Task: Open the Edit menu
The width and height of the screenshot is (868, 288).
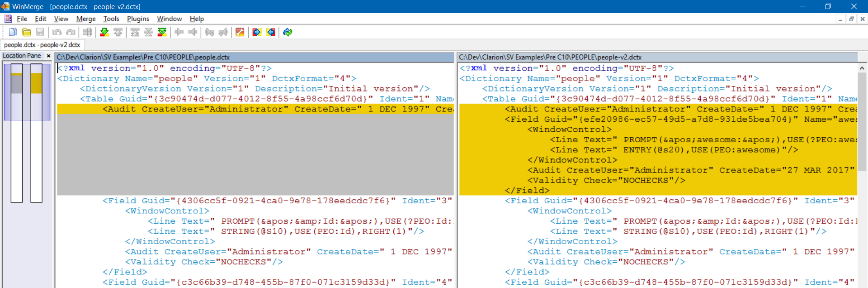Action: (41, 19)
